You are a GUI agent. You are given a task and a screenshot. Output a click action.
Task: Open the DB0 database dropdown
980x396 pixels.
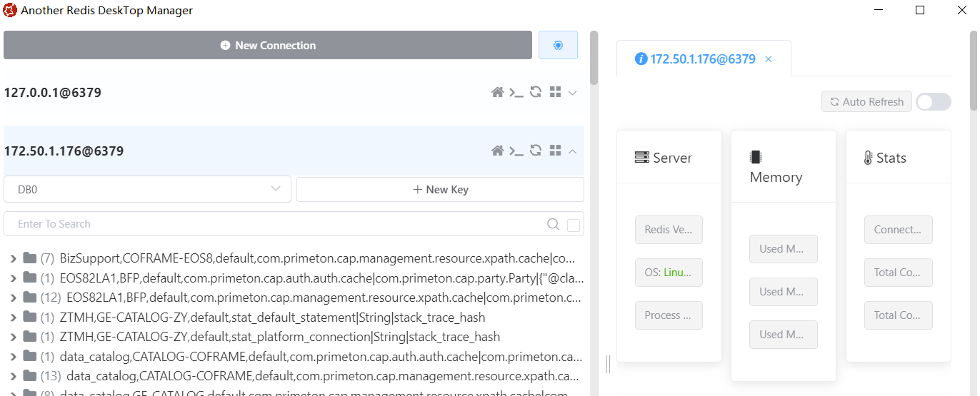(x=147, y=189)
